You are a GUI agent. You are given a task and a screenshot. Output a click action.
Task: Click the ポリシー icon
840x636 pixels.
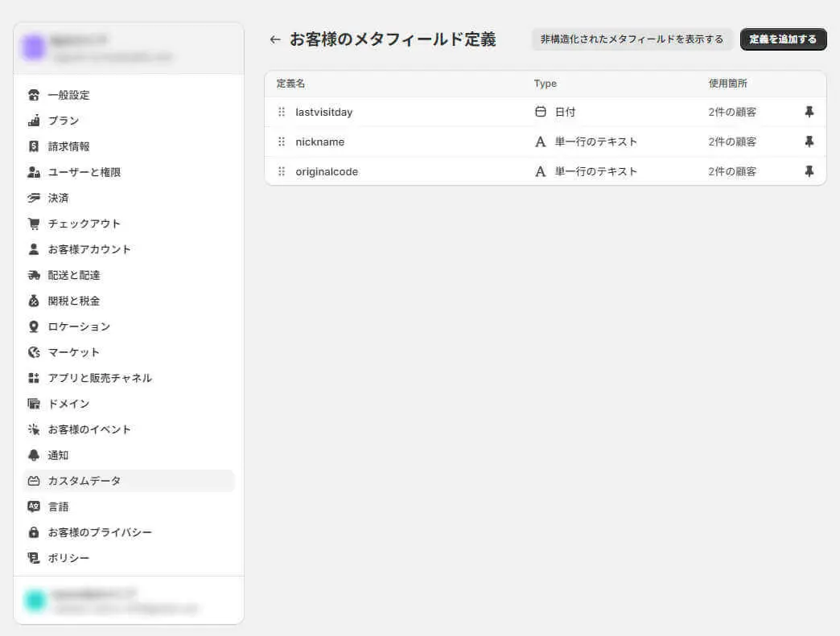coord(34,558)
